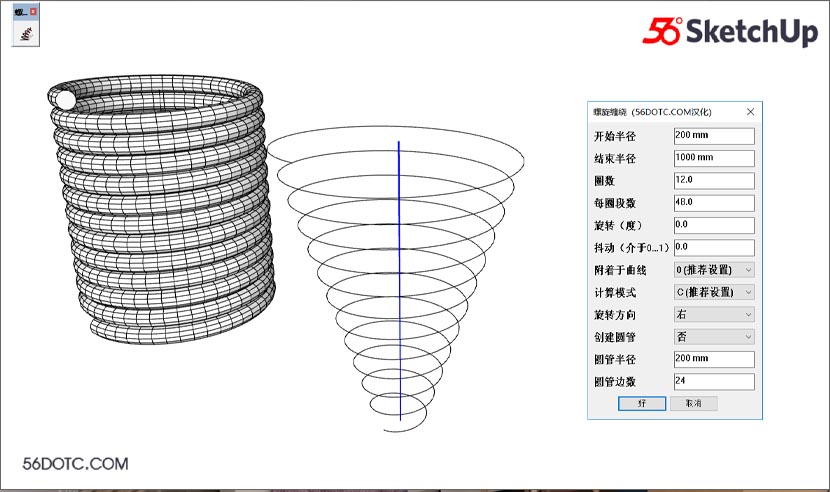Expand the 计算模式 dropdown
The image size is (830, 492).
(x=713, y=292)
